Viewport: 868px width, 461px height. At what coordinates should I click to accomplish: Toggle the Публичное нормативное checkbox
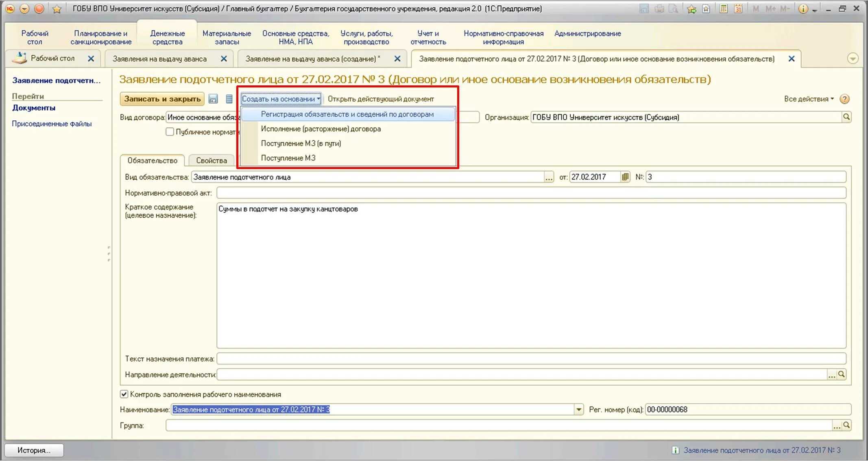pos(170,132)
